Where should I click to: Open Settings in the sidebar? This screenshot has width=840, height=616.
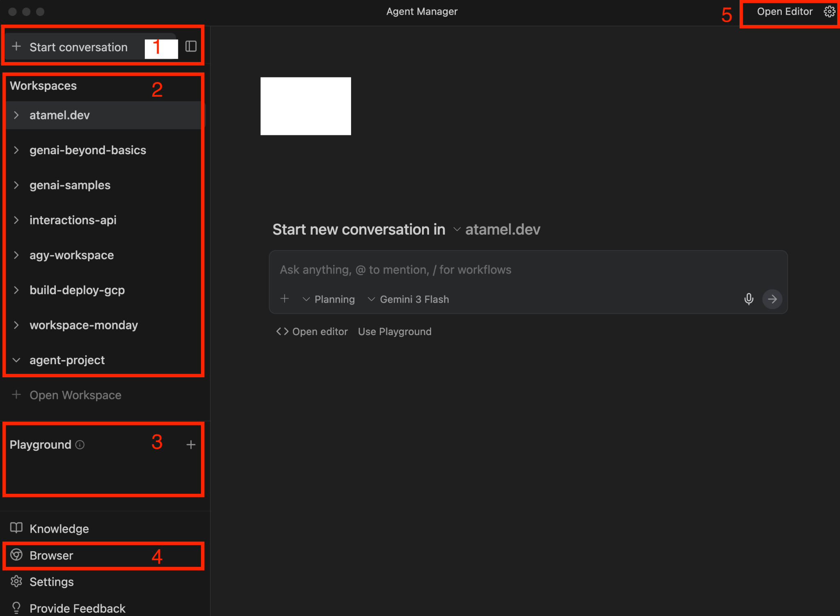coord(51,582)
